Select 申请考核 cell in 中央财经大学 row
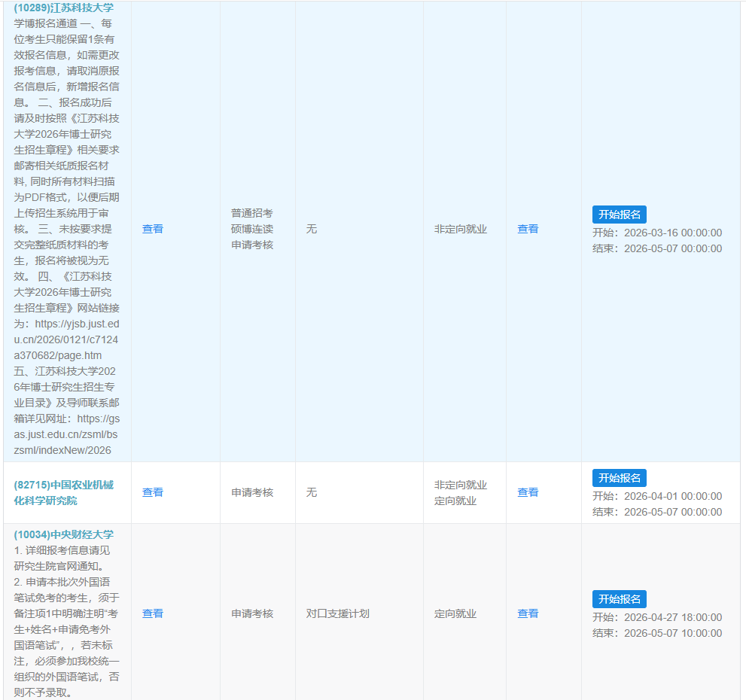This screenshot has height=700, width=746. click(x=252, y=613)
